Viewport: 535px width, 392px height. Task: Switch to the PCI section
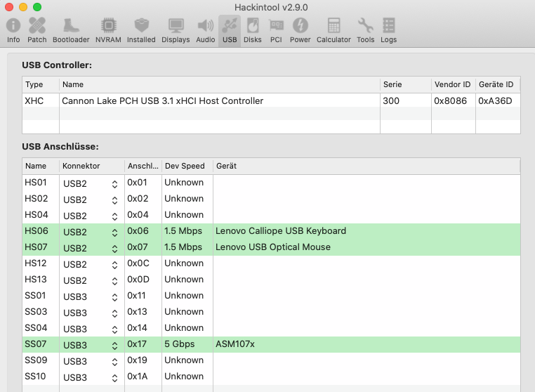point(276,30)
